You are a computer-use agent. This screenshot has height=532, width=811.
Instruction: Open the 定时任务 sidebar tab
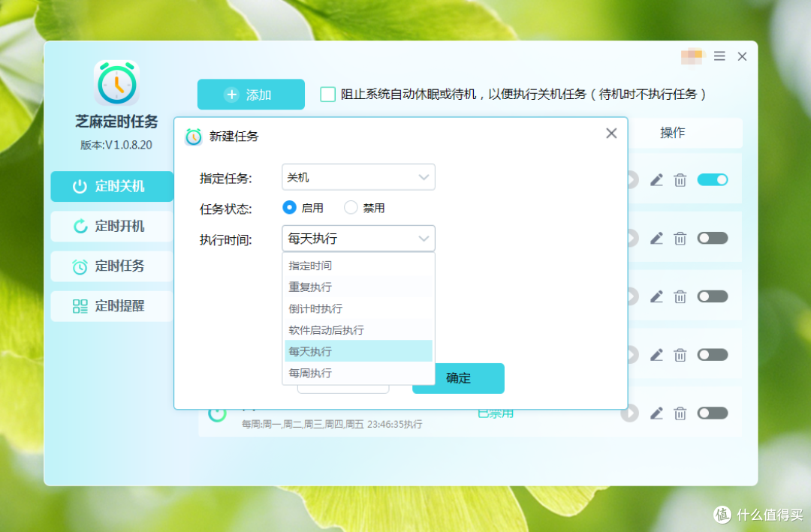coord(112,266)
